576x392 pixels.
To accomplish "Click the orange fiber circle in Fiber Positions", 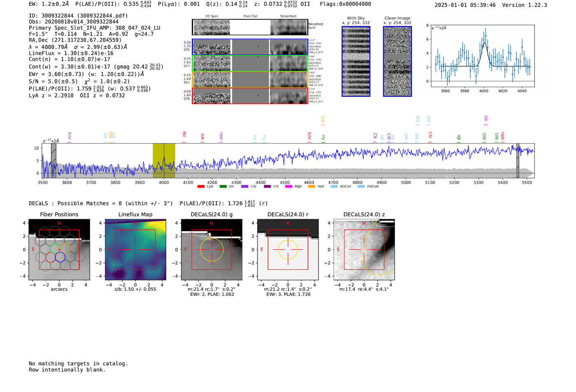I will point(65,249).
